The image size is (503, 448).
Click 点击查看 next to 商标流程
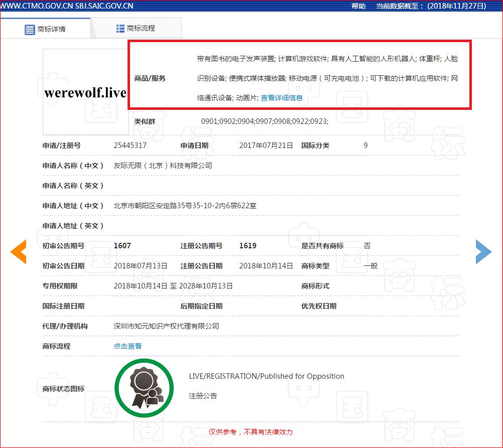point(127,346)
